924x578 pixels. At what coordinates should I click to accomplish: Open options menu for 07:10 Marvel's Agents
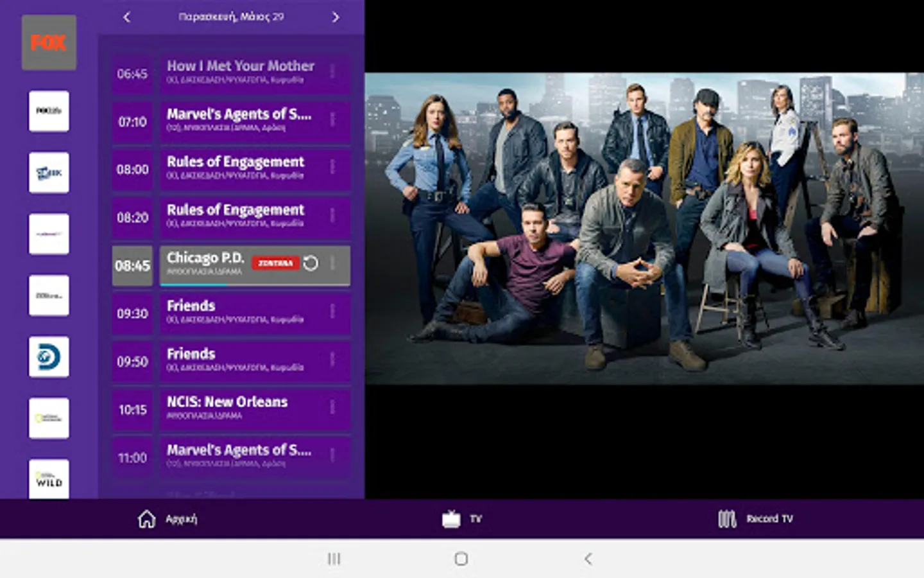pyautogui.click(x=332, y=119)
